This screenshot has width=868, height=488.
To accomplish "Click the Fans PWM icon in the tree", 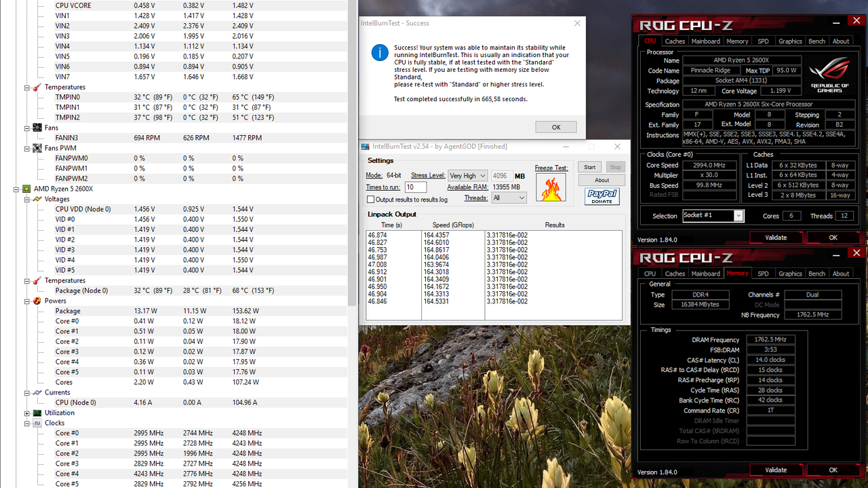I will 37,148.
